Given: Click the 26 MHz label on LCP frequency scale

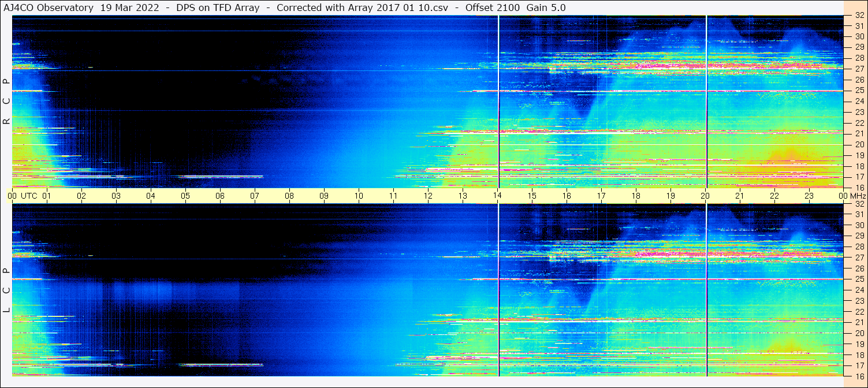Looking at the screenshot, I should [x=859, y=268].
